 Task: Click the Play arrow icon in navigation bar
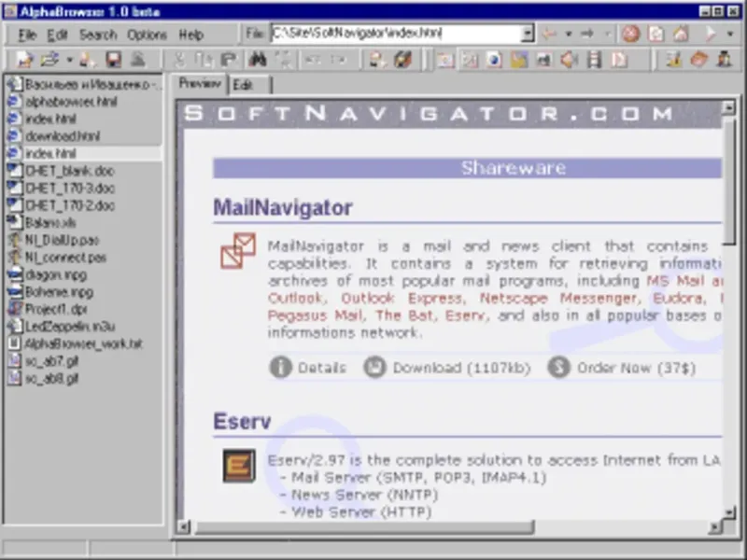(x=711, y=34)
